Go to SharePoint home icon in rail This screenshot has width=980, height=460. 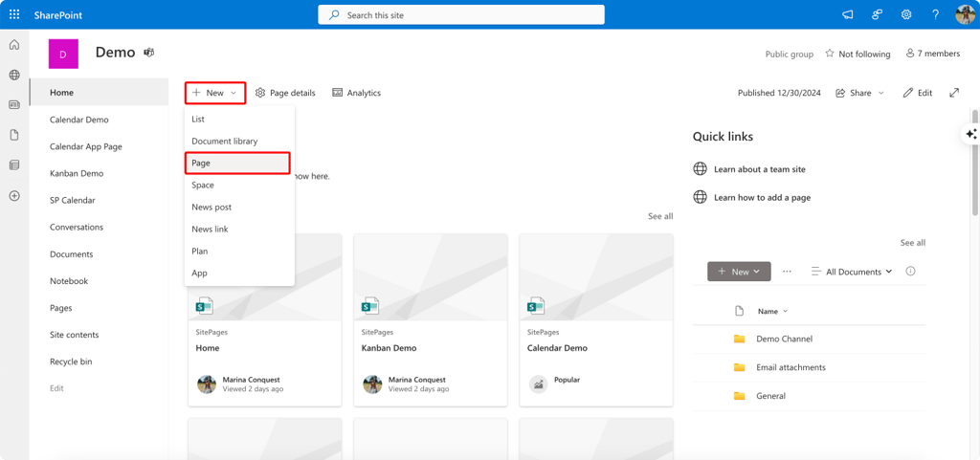point(14,44)
